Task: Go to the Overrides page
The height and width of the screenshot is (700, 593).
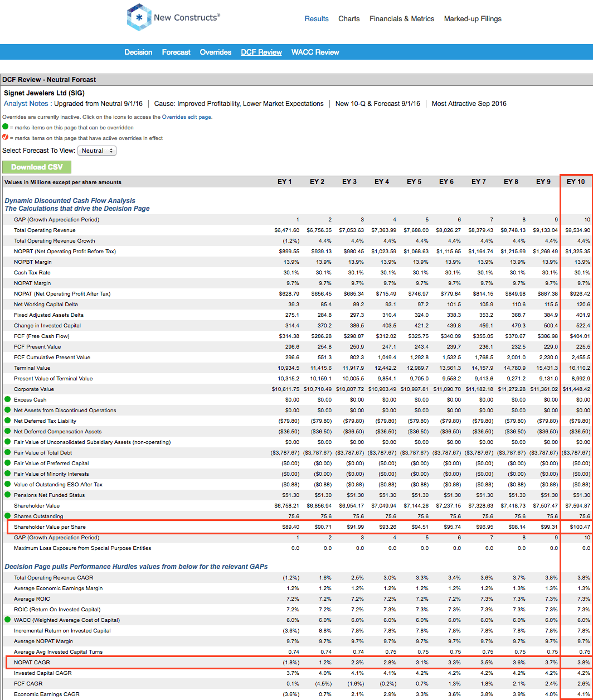Action: pos(216,52)
